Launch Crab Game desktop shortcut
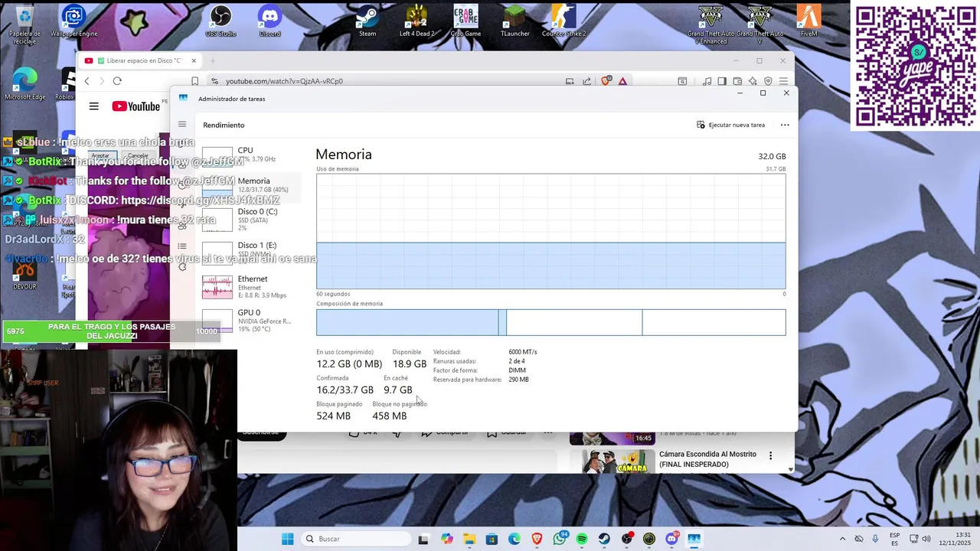Viewport: 980px width, 551px height. coord(465,21)
